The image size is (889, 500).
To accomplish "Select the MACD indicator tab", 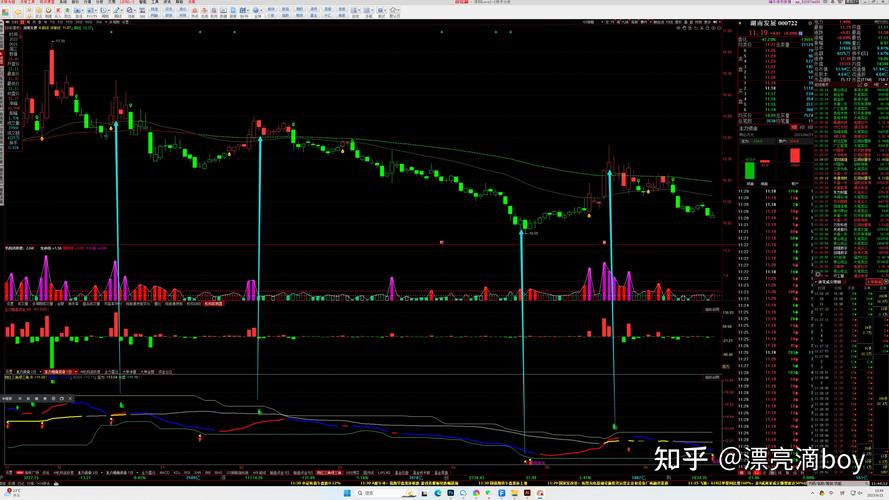I will click(164, 470).
